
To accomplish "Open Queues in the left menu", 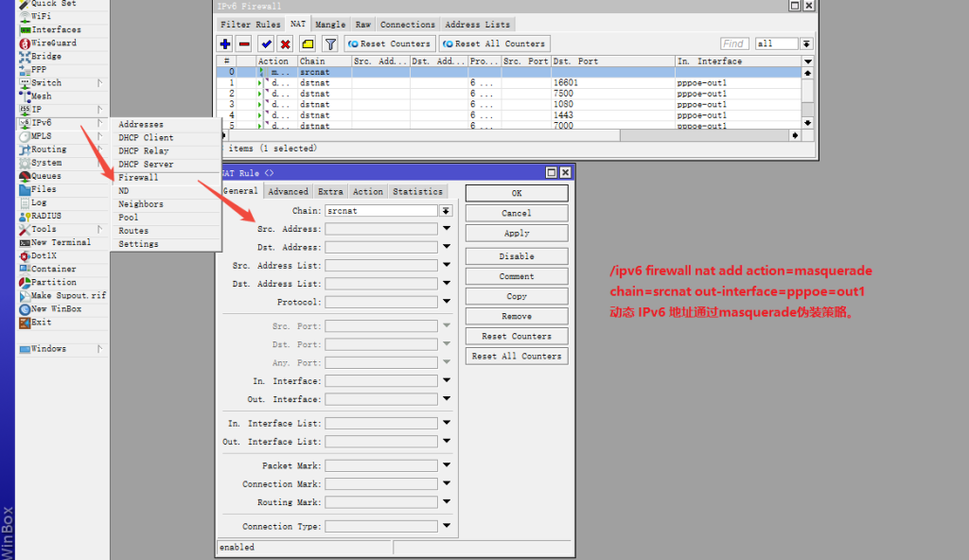I will pyautogui.click(x=45, y=176).
